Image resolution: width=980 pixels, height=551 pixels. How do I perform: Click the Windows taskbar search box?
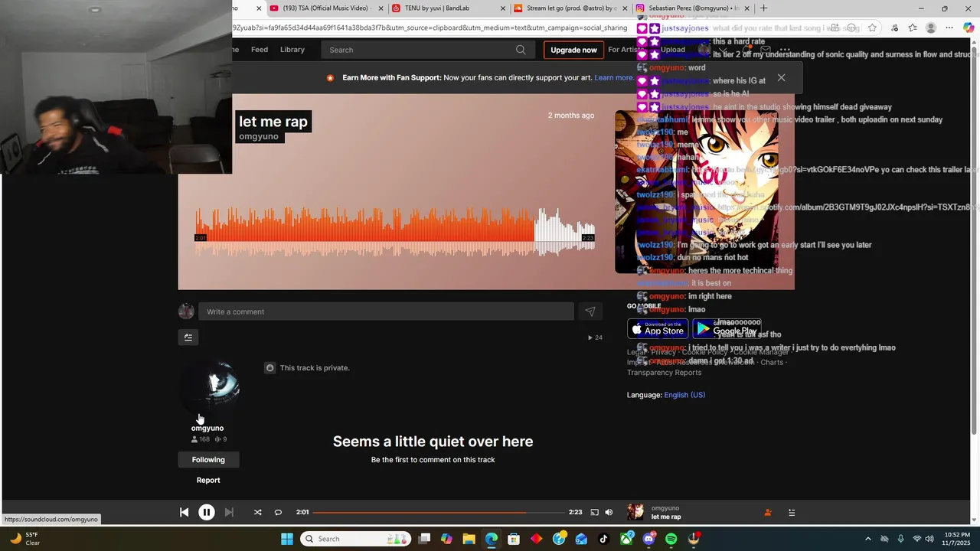pyautogui.click(x=355, y=539)
